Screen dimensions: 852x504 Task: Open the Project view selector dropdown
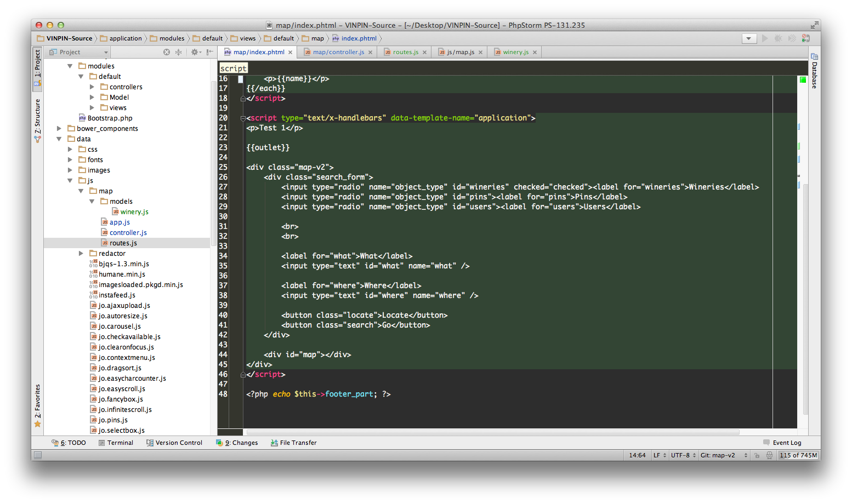[79, 52]
